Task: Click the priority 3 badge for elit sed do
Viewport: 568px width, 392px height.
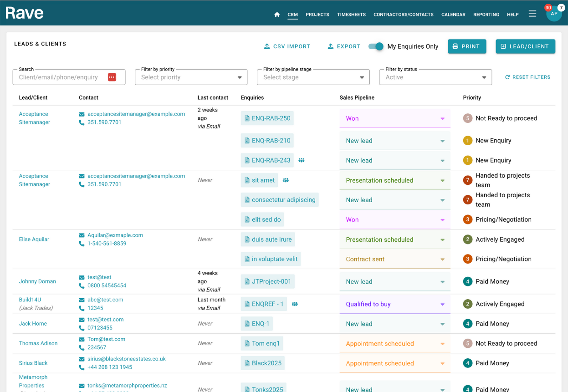Action: coord(467,219)
